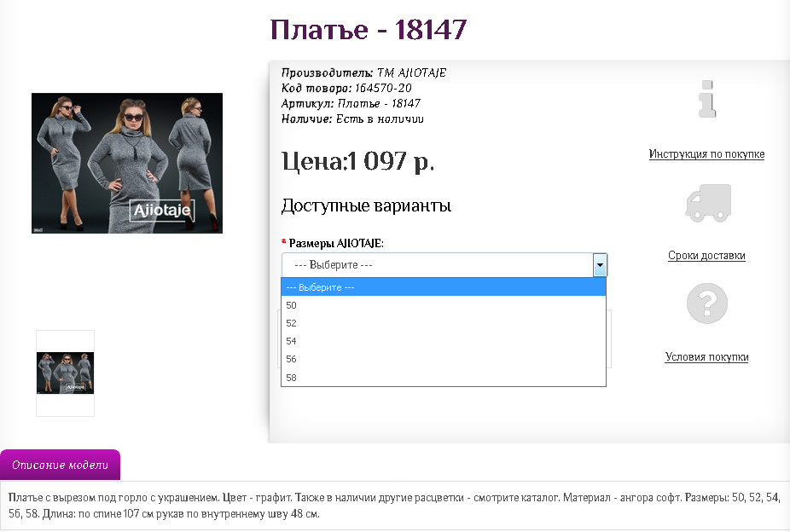Click the delivery truck icon
The image size is (790, 532).
(708, 203)
